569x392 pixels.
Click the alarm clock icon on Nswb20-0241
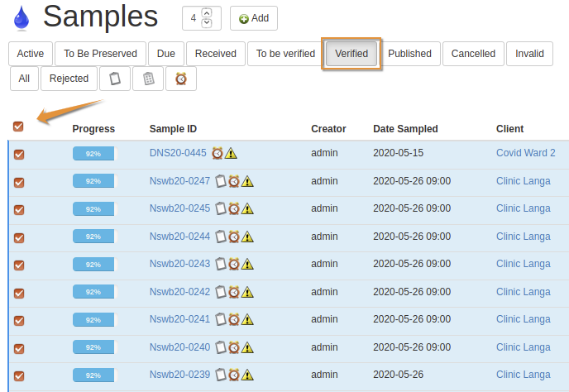coord(234,319)
